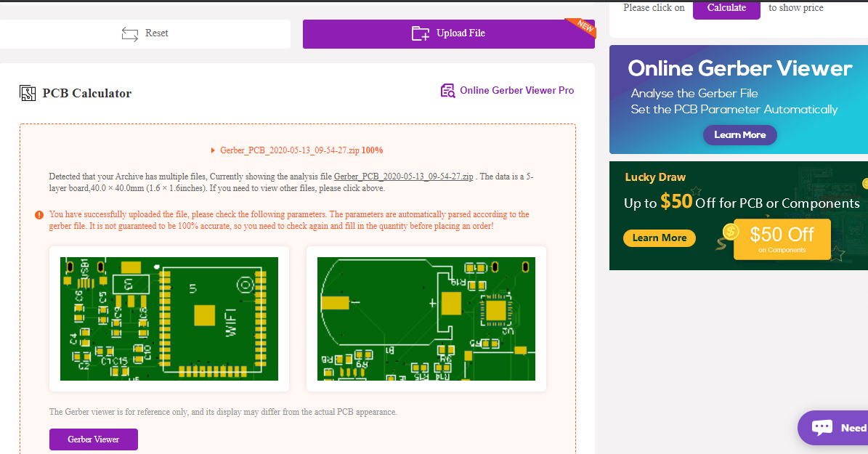Click the Reset arrows icon
Screen dimensions: 868x454
[130, 33]
